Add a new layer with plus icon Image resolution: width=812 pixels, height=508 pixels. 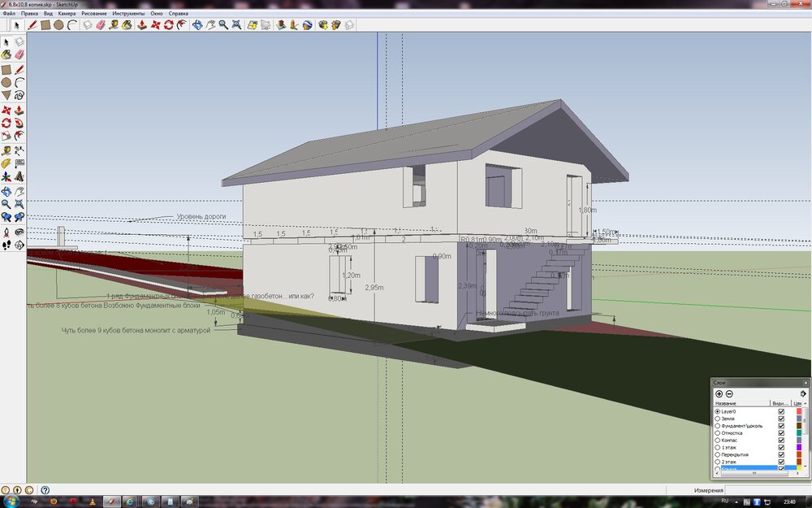pyautogui.click(x=719, y=393)
